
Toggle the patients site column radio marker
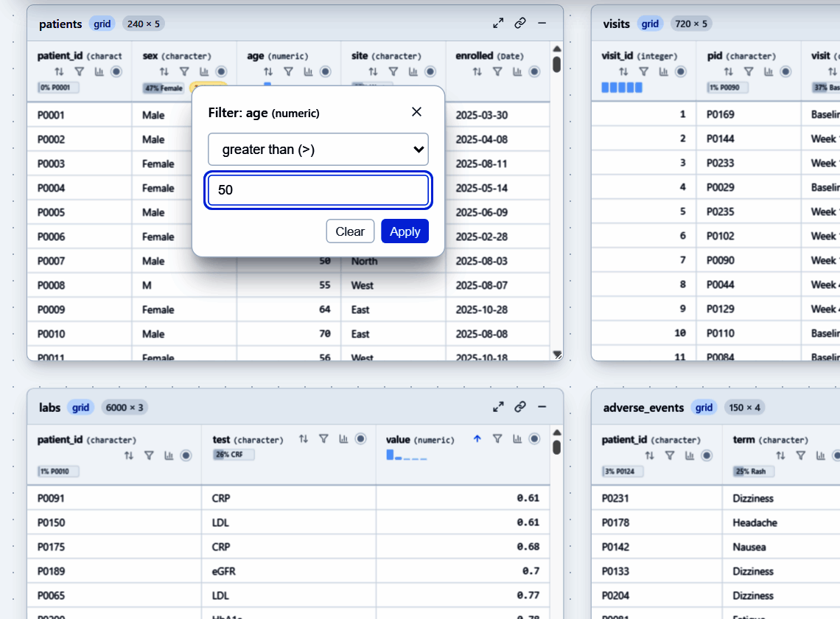430,71
